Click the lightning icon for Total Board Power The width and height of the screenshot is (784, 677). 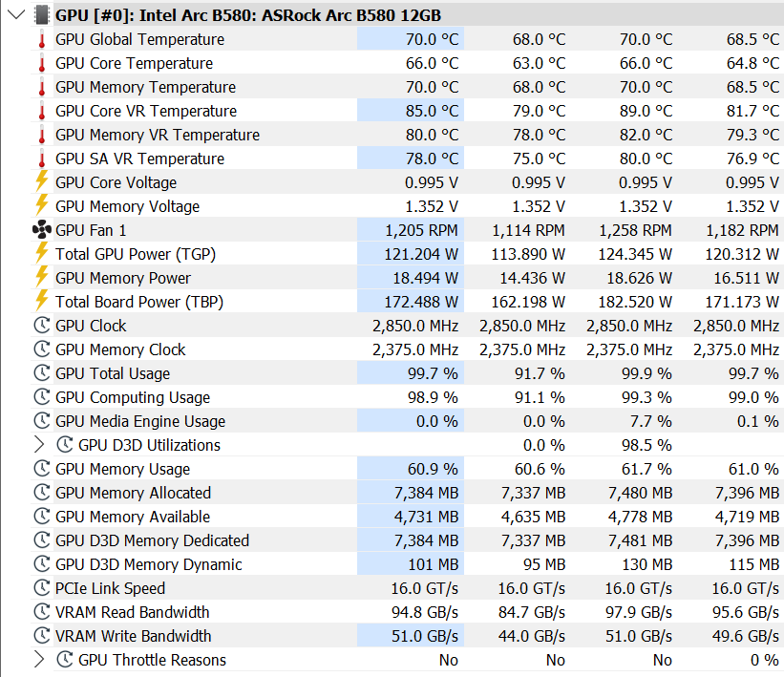[42, 301]
